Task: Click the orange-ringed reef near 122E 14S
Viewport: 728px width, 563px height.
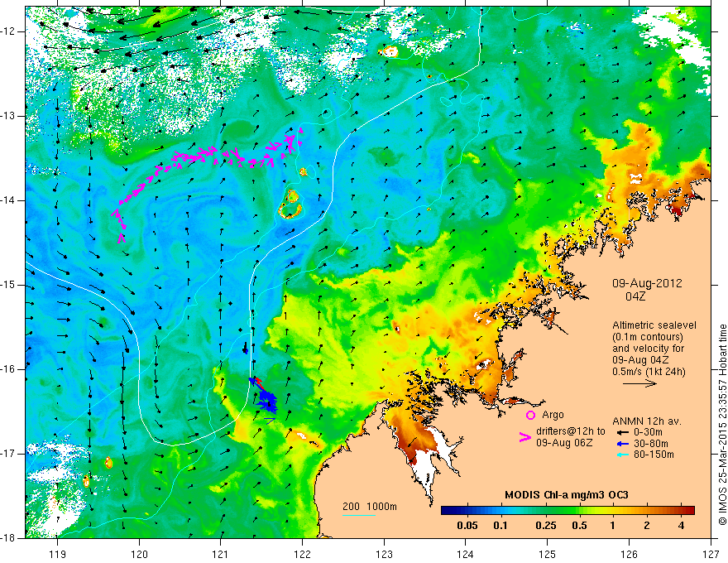Action: [x=290, y=205]
